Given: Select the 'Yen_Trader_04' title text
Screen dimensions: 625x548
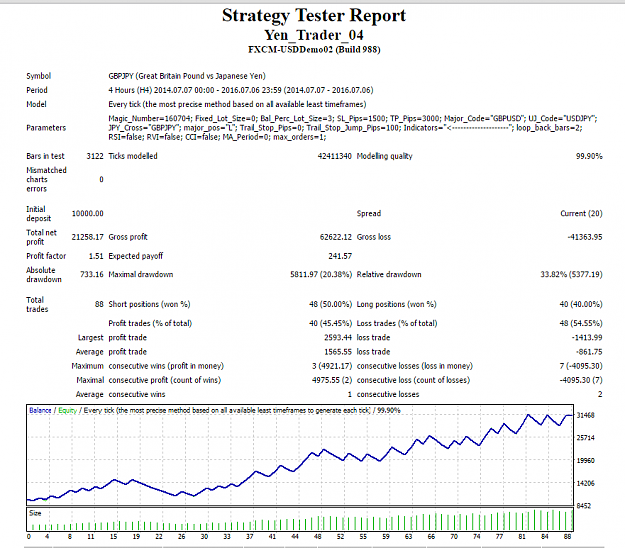Looking at the screenshot, I should (x=314, y=35).
